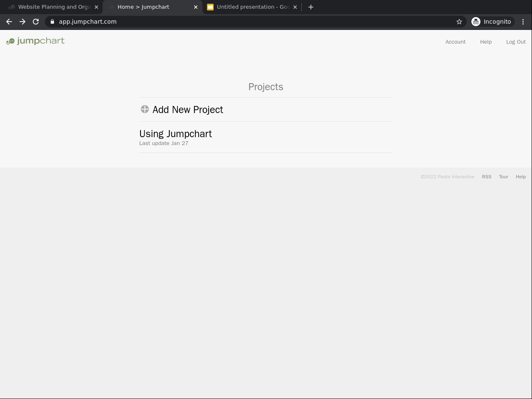Click the Projects heading
The height and width of the screenshot is (399, 532).
[266, 87]
